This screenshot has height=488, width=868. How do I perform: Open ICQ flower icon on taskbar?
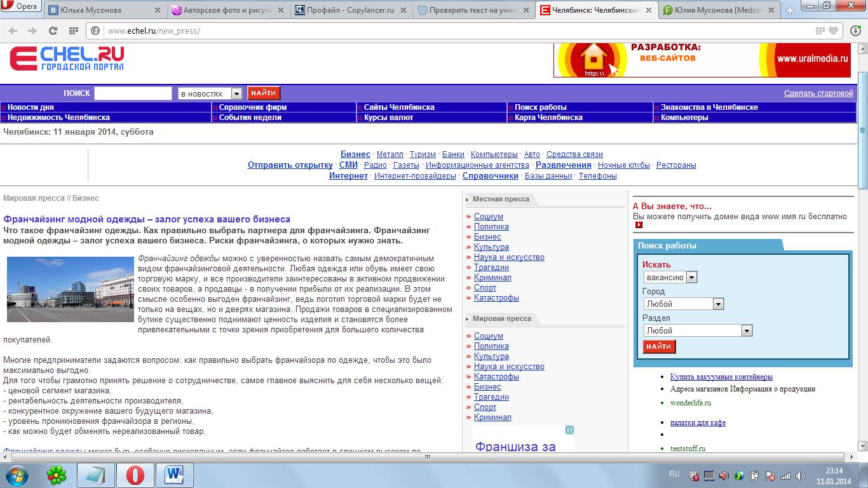(x=57, y=475)
